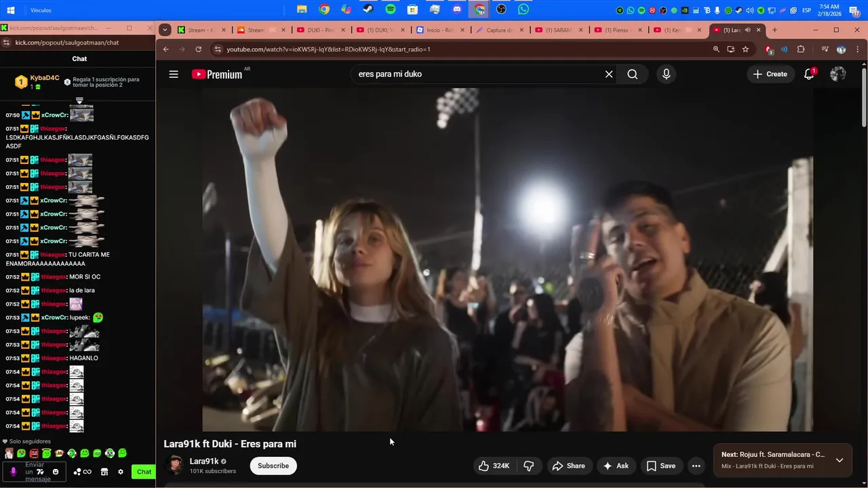Close the (1) Lara YouTube tab
Image resolution: width=868 pixels, height=488 pixels.
click(759, 30)
